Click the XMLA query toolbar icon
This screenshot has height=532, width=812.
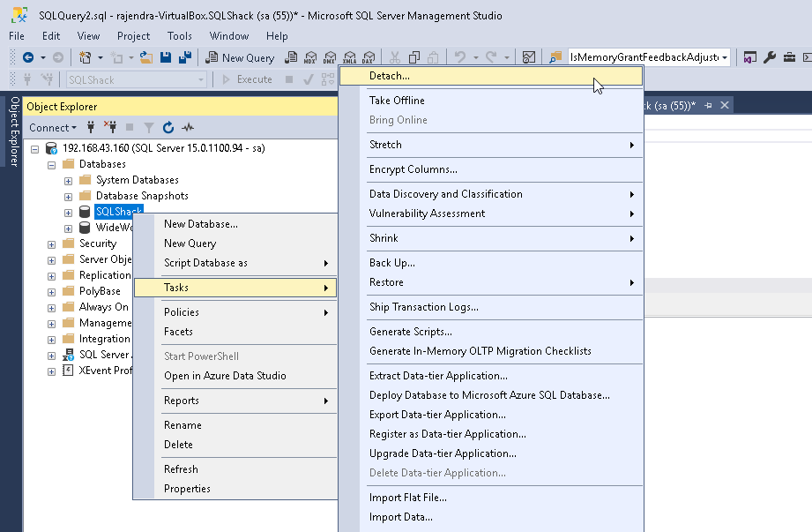(348, 57)
